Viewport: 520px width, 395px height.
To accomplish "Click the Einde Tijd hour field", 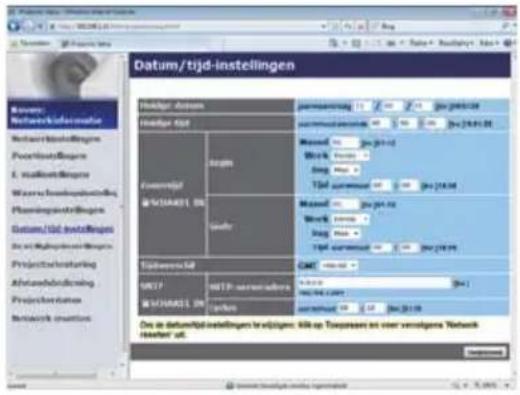I will 381,247.
